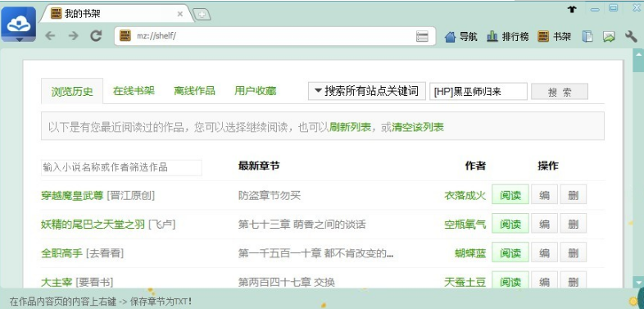Open 排行榜 rankings
Image resolution: width=644 pixels, height=309 pixels.
[x=508, y=37]
